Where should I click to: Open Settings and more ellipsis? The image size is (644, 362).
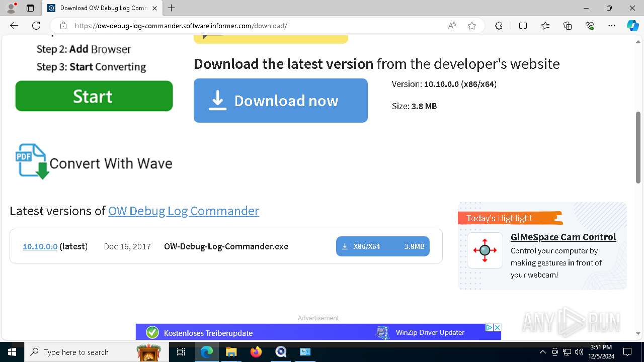click(x=612, y=26)
